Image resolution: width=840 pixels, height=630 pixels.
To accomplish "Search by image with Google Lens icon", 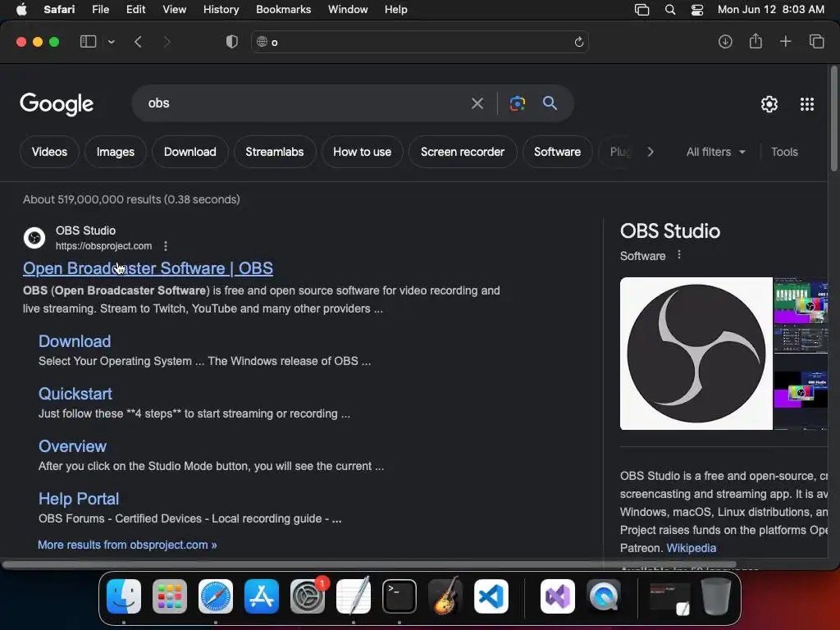I will (518, 103).
